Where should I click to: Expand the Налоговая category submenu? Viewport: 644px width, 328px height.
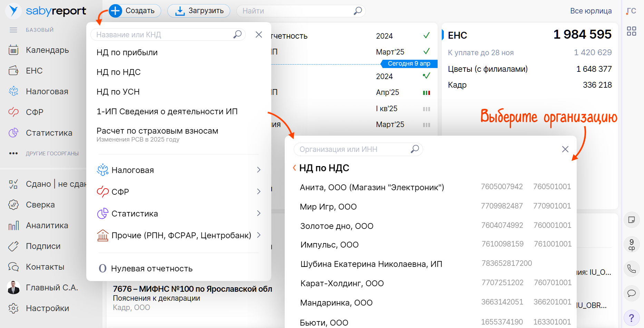(x=178, y=170)
